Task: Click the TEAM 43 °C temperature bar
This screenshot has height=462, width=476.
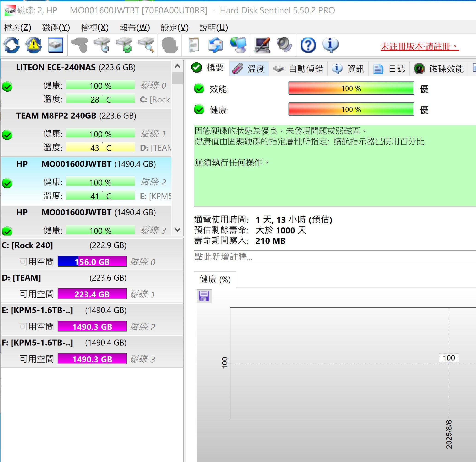Action: click(x=100, y=147)
